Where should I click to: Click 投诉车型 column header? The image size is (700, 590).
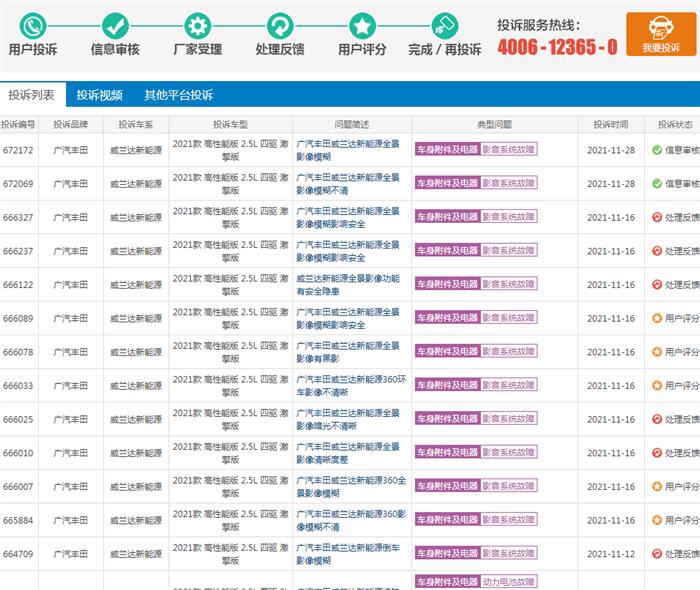pyautogui.click(x=230, y=125)
